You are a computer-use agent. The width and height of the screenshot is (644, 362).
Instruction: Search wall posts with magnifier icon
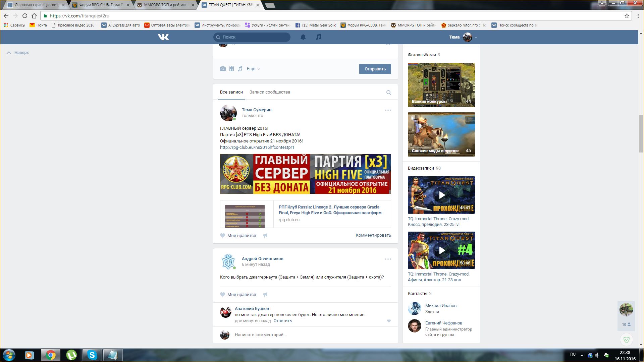coord(388,93)
